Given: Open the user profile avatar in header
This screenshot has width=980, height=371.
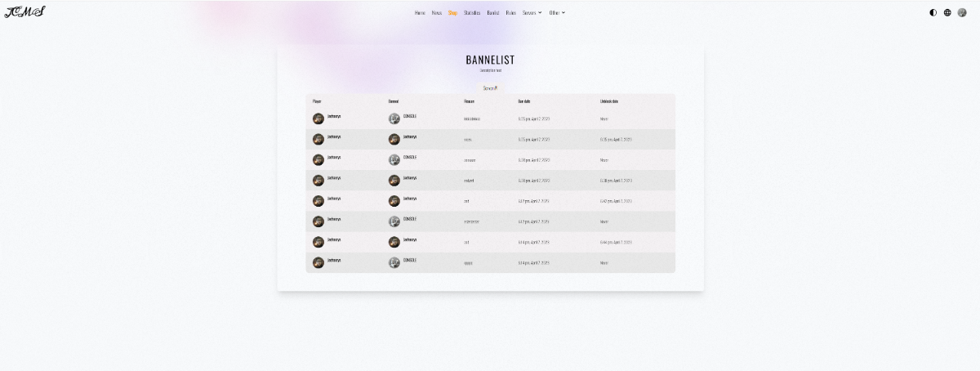Looking at the screenshot, I should (962, 12).
